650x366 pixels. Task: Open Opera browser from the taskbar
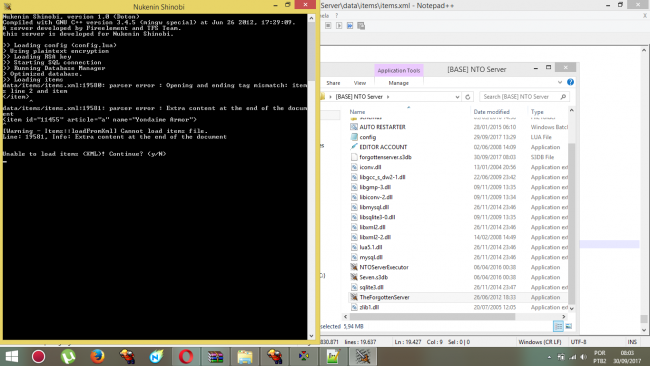[186, 356]
